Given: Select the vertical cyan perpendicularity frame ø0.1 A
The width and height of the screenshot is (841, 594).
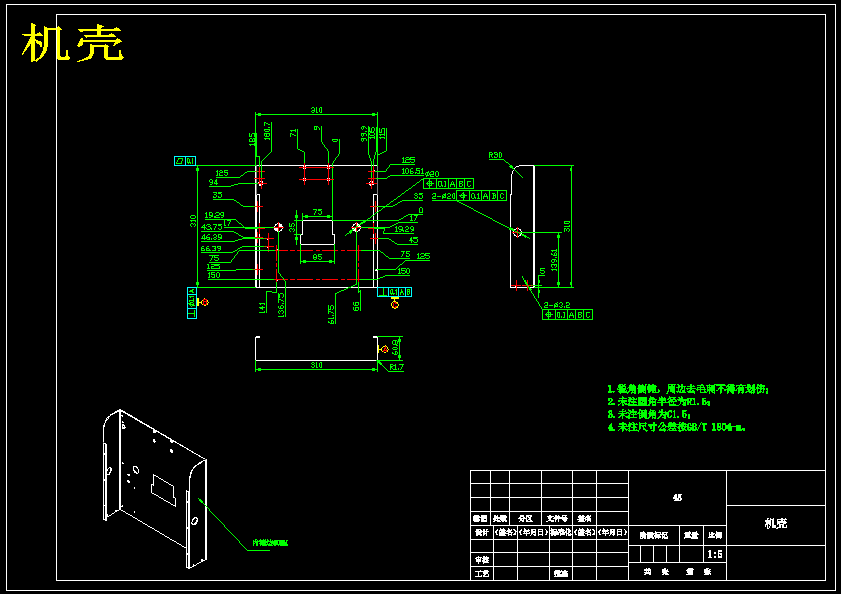Looking at the screenshot, I should 191,303.
